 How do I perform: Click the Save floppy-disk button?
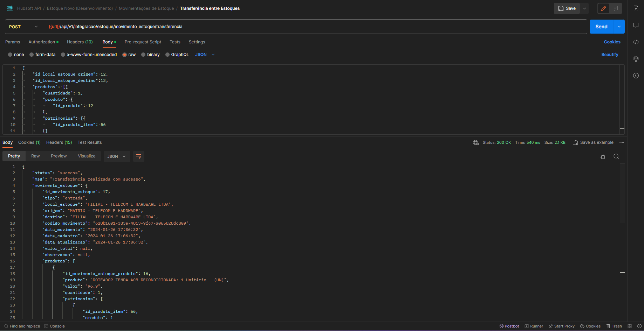click(x=567, y=8)
